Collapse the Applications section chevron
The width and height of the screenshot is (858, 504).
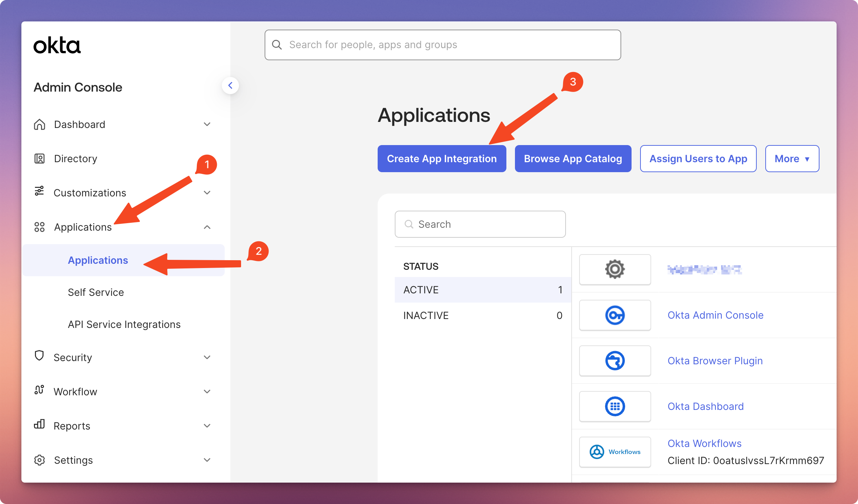207,227
